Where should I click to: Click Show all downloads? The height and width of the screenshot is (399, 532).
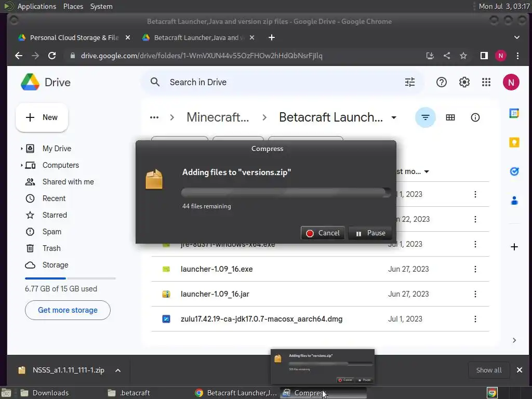pos(488,370)
